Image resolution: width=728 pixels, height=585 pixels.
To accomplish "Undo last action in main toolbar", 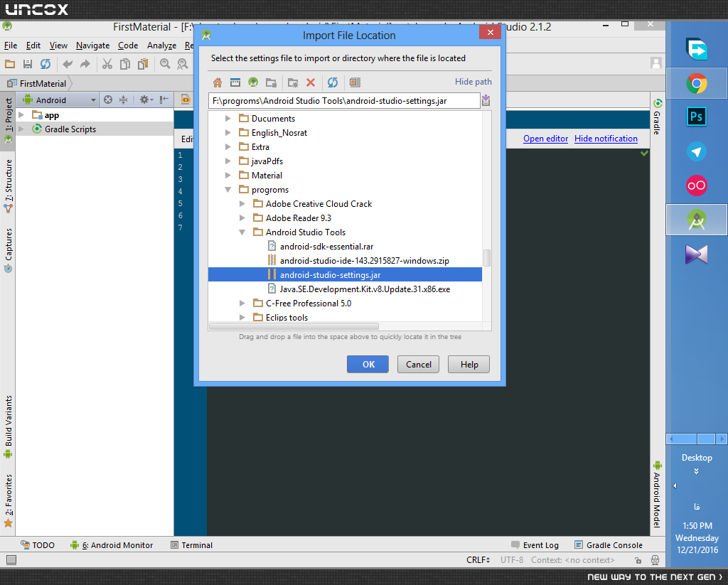I will 68,64.
